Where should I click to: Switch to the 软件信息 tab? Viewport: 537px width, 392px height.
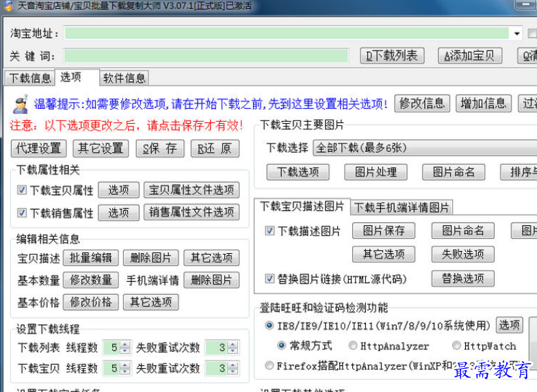pos(124,78)
